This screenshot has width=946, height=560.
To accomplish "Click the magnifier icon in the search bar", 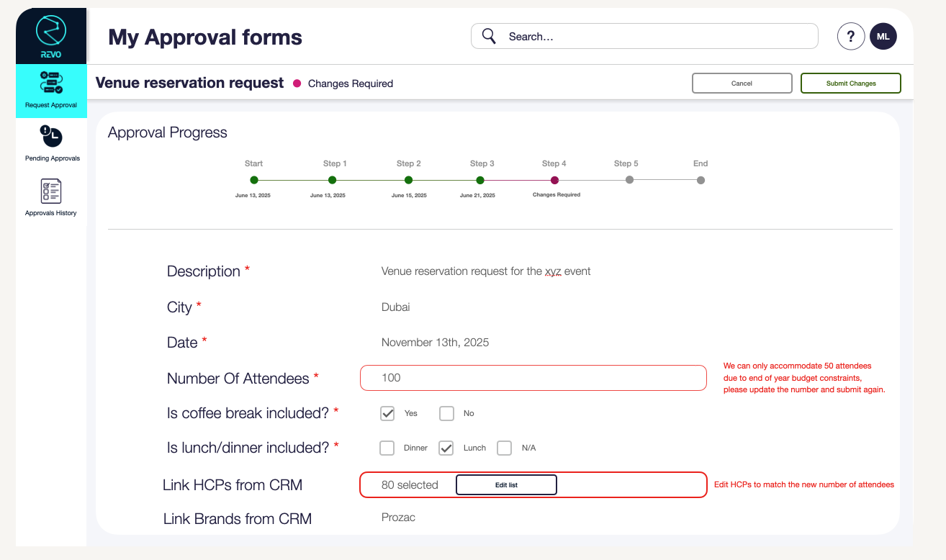I will (489, 36).
